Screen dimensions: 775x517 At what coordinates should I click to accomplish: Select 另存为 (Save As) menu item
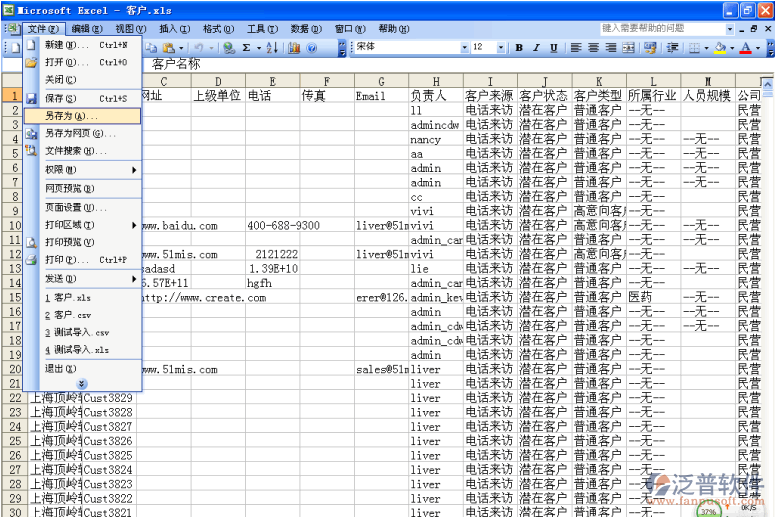[x=70, y=116]
